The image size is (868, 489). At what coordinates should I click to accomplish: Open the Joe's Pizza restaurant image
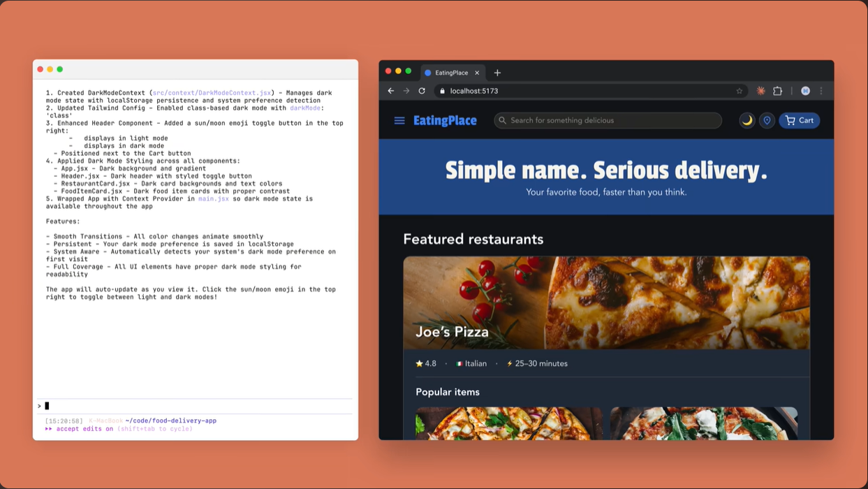pos(606,303)
